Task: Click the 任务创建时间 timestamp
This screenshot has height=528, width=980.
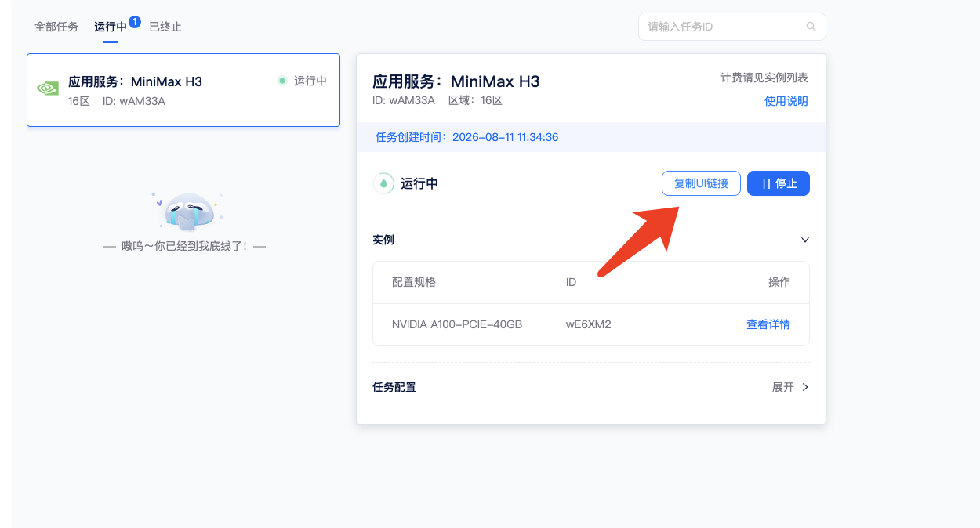Action: [x=467, y=137]
